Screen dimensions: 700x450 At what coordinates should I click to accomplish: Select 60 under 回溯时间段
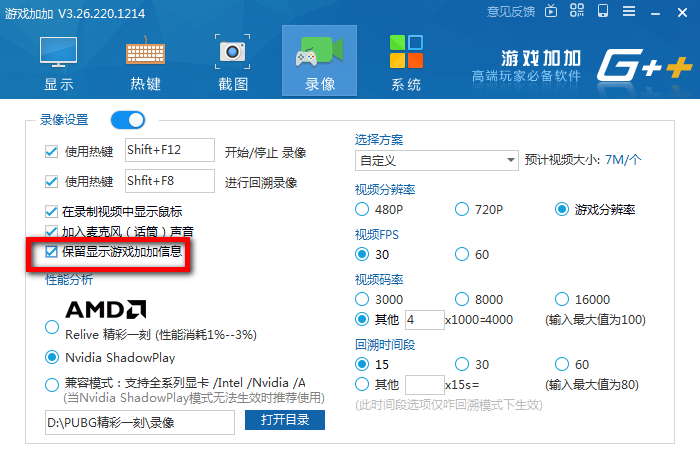coord(562,364)
